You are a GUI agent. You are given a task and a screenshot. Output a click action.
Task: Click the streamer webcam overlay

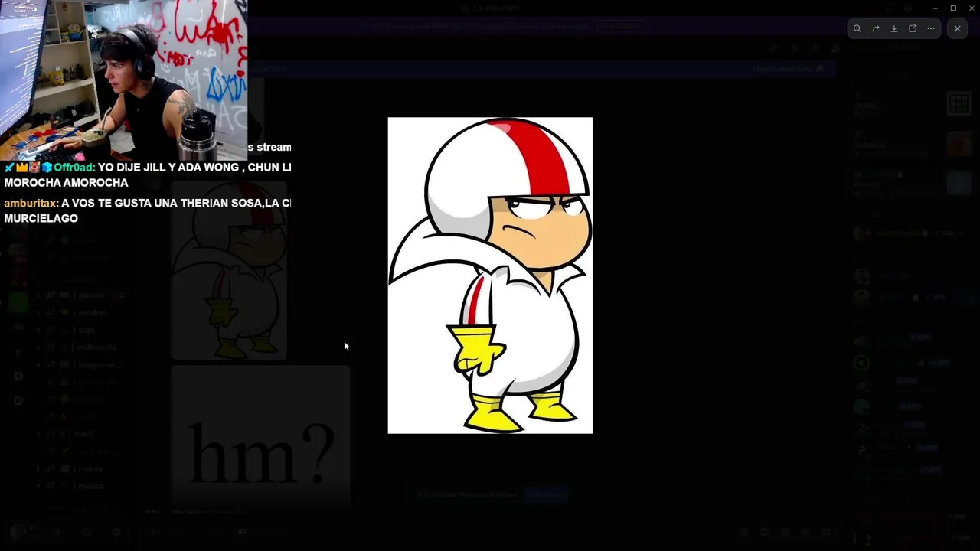coord(124,80)
